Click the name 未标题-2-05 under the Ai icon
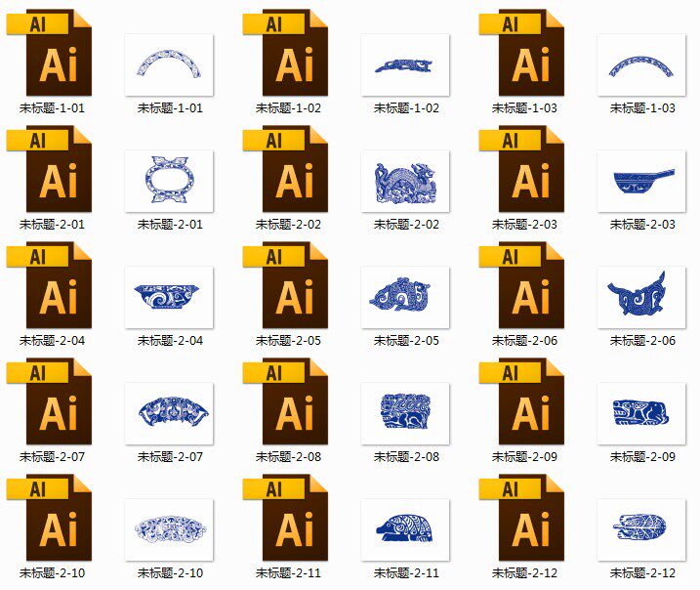 (288, 340)
